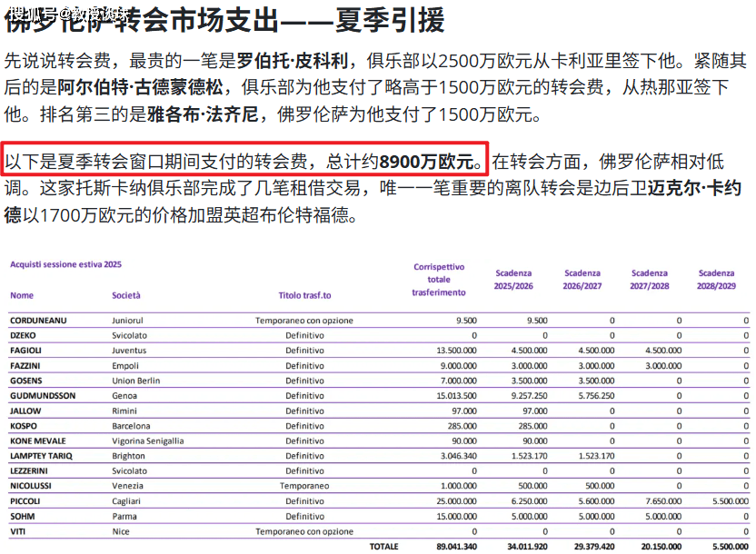The height and width of the screenshot is (554, 756).
Task: Click the 'Temporaneo' cell in NICOLUSSI row
Action: (x=304, y=486)
